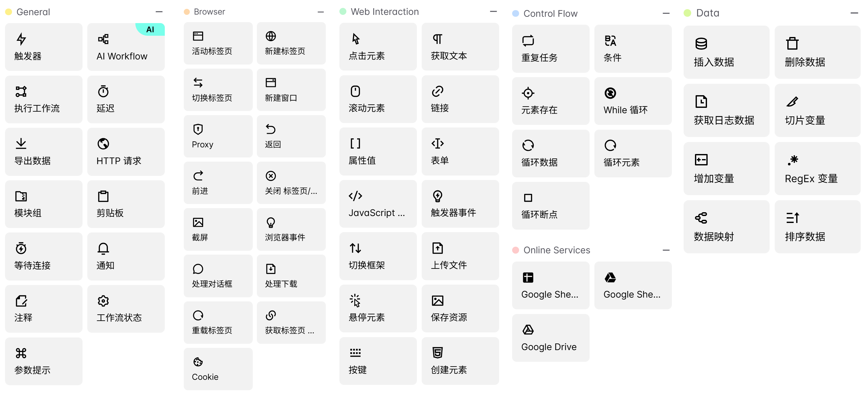The width and height of the screenshot is (868, 395).
Task: Select the 处理对话框 chat block
Action: [218, 276]
